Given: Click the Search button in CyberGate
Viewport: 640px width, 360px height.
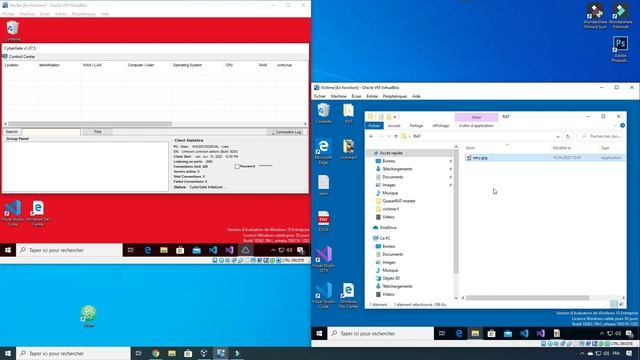Looking at the screenshot, I should [x=11, y=132].
